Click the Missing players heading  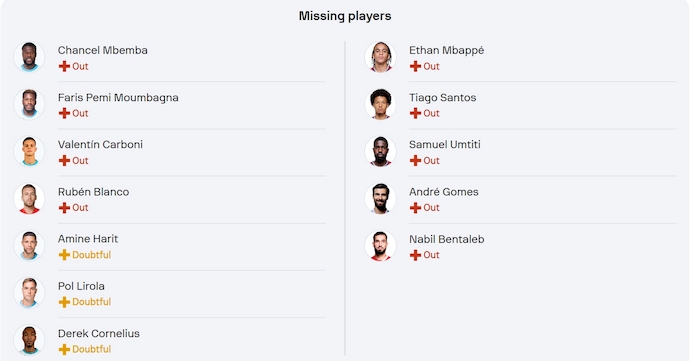coord(345,16)
